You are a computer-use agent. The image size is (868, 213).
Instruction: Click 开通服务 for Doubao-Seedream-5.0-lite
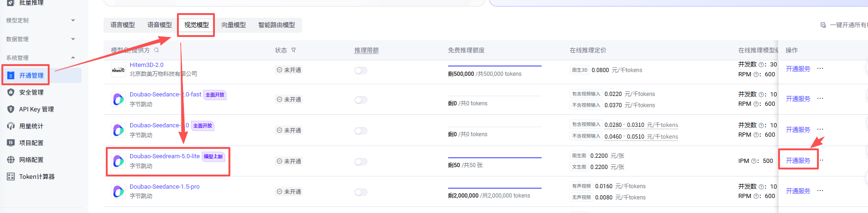click(x=798, y=161)
